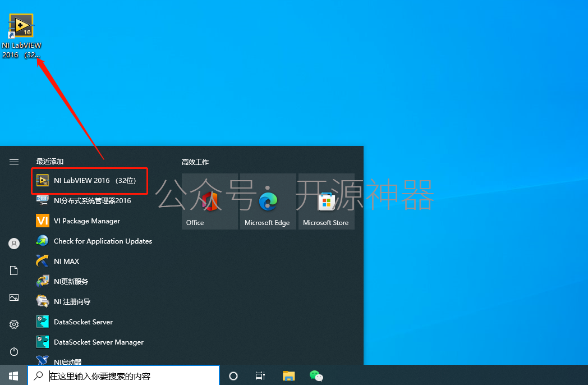
Task: Open NI 注册向导 app
Action: pos(90,302)
